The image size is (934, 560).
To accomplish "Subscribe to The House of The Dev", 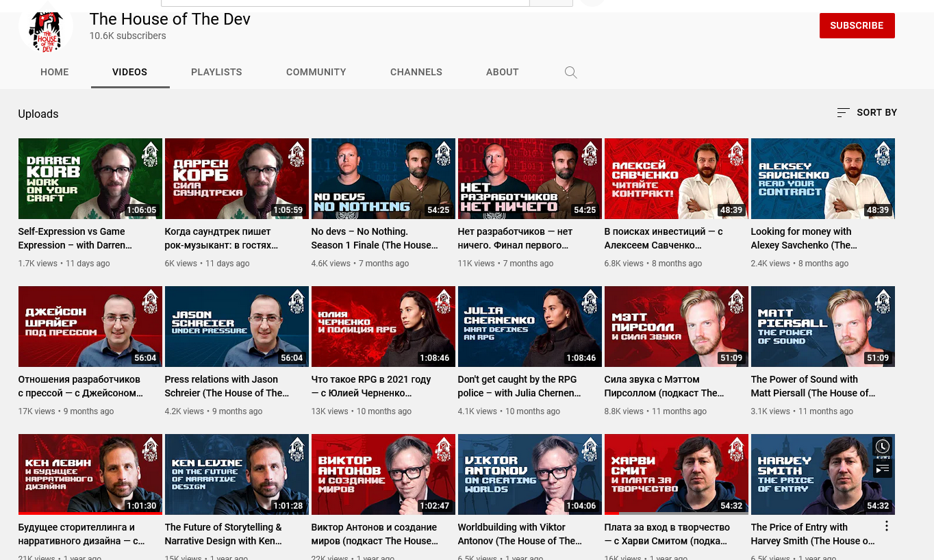I will (857, 25).
